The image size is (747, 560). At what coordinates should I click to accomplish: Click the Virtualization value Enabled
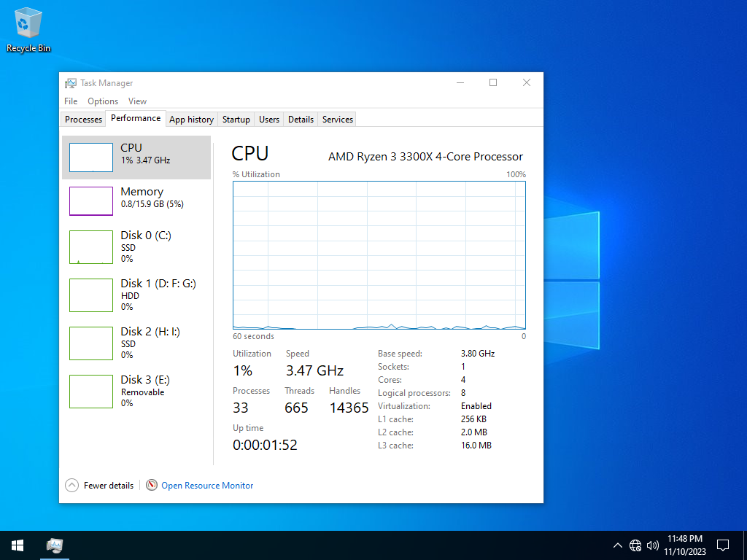pos(476,405)
